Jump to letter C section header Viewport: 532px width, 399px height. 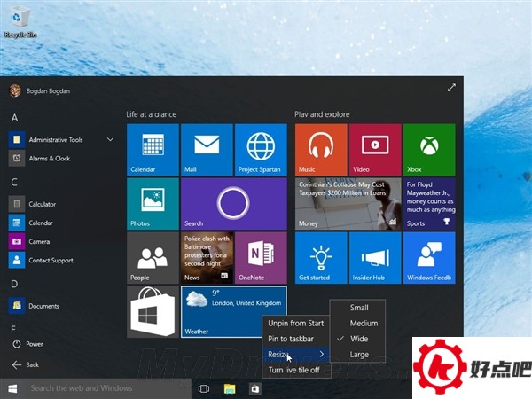[14, 183]
